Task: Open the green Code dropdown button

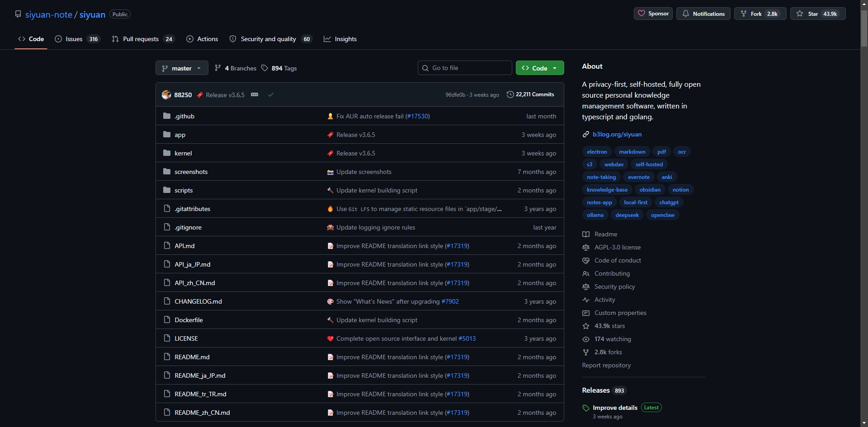Action: click(540, 68)
